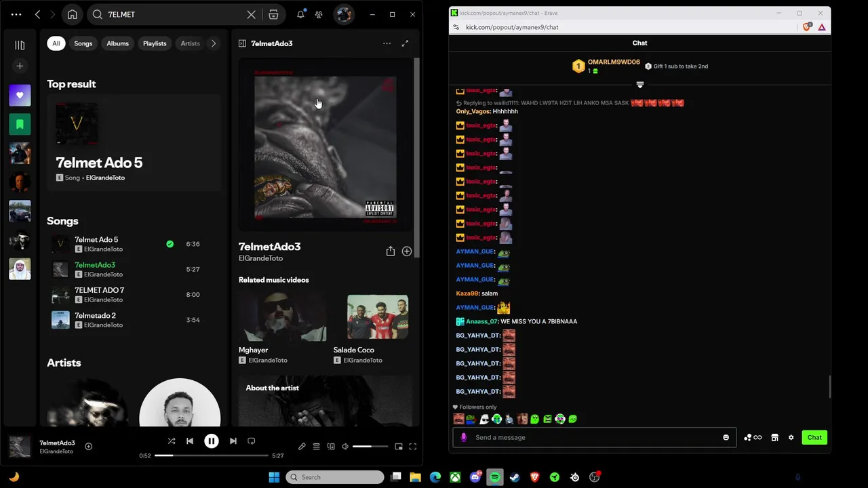Open Kick channel points infinity icon
868x488 pixels.
tap(753, 437)
